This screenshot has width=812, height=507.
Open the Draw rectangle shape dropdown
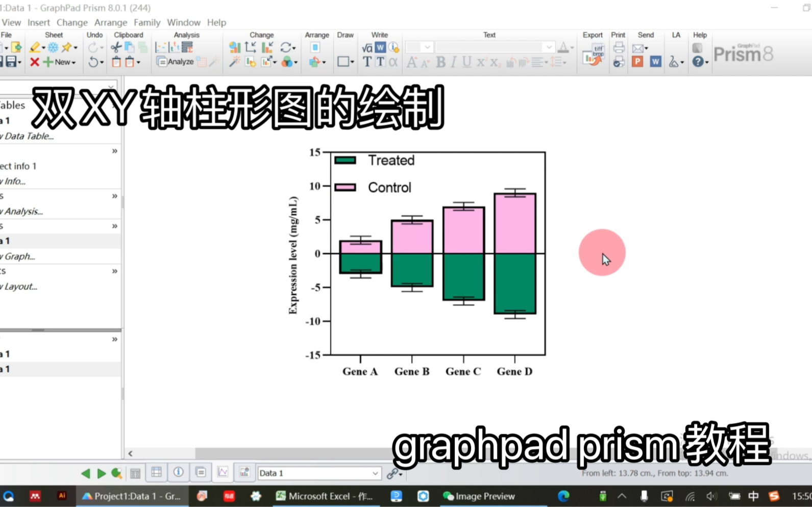tap(352, 62)
